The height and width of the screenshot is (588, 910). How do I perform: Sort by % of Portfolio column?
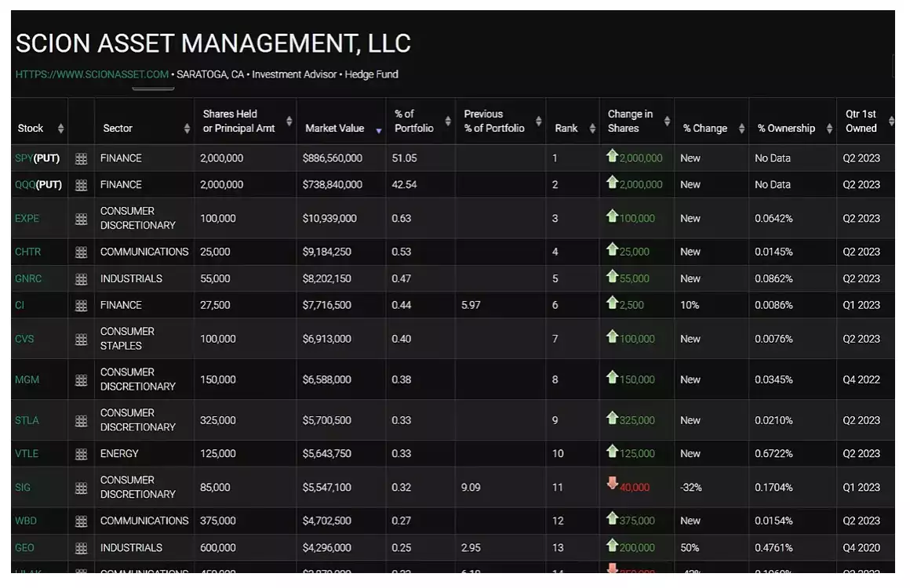[x=414, y=122]
